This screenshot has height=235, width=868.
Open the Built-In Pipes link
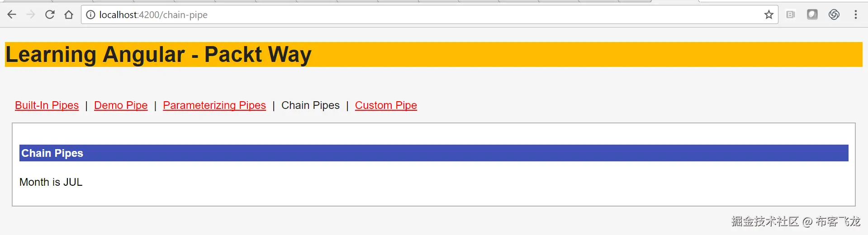(x=47, y=105)
